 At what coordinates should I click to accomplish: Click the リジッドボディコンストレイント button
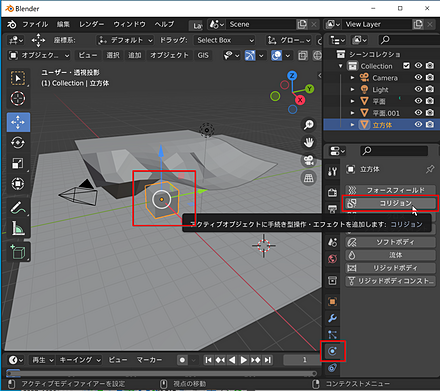click(390, 281)
